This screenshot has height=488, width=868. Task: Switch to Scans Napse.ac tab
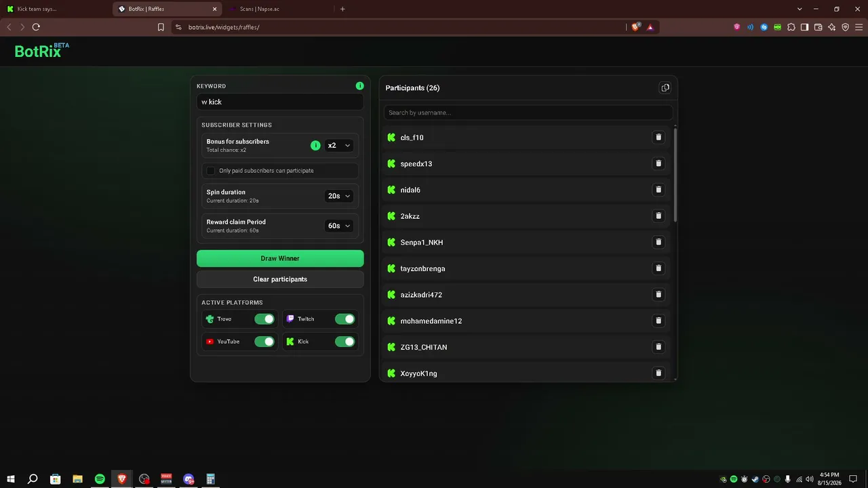pyautogui.click(x=278, y=9)
